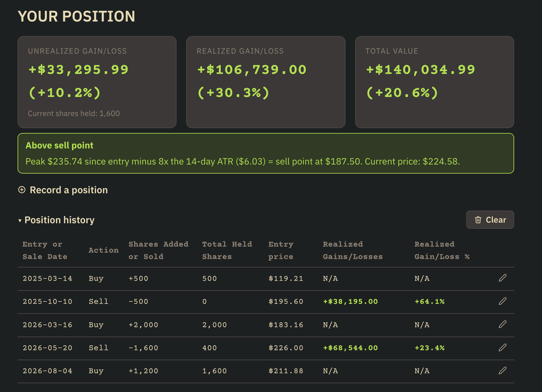
Task: Click the Entry or Sale Date column header
Action: click(x=45, y=250)
